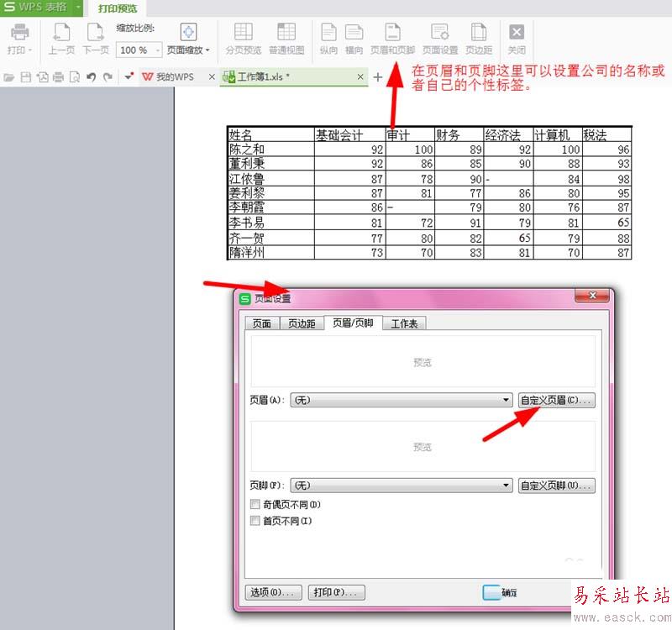Click 自定义页脚 button
Screen dimensions: 672x630
click(x=556, y=486)
